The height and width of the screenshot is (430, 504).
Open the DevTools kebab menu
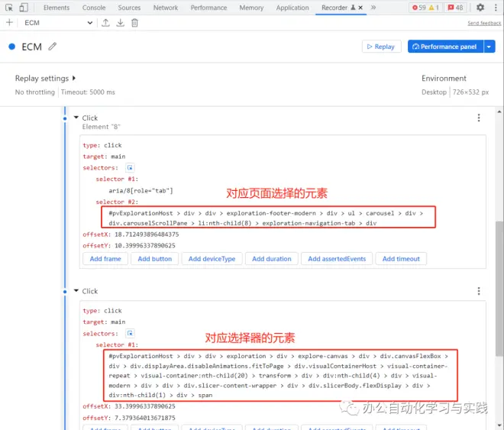point(496,8)
